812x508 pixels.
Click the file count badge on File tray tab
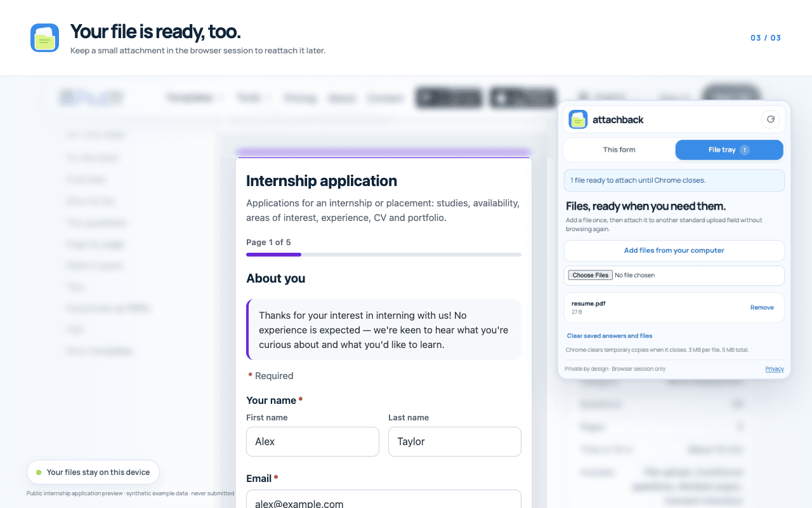745,150
